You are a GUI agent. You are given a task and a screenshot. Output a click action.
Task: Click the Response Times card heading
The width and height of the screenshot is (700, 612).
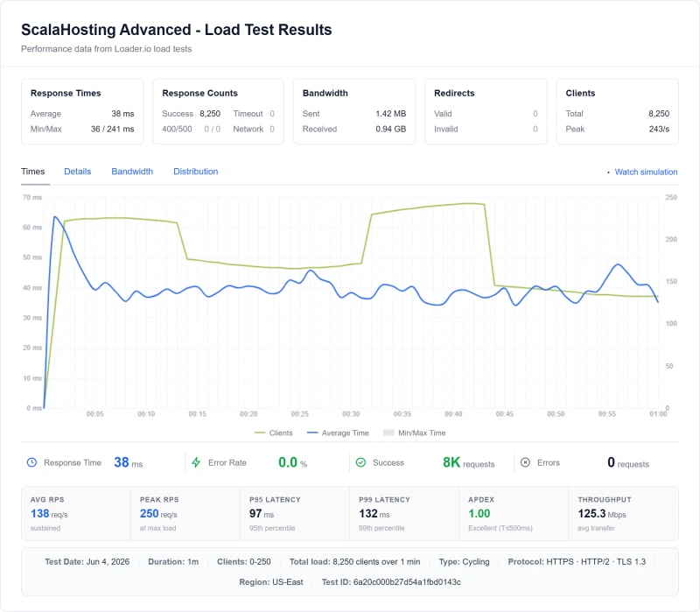click(66, 93)
